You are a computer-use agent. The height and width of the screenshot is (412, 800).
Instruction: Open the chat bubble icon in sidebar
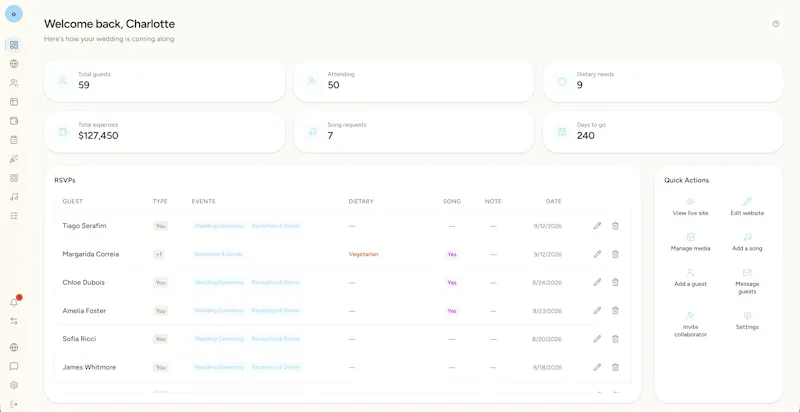pos(14,366)
